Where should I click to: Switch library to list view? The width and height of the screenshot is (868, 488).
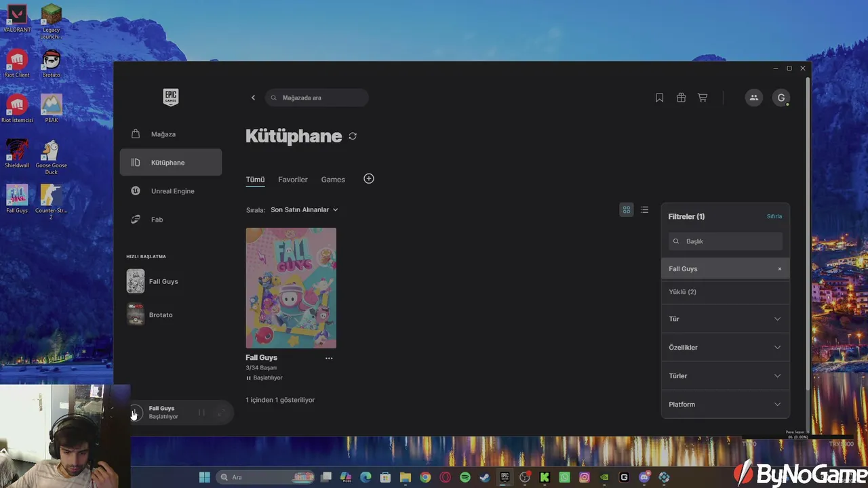click(x=644, y=210)
